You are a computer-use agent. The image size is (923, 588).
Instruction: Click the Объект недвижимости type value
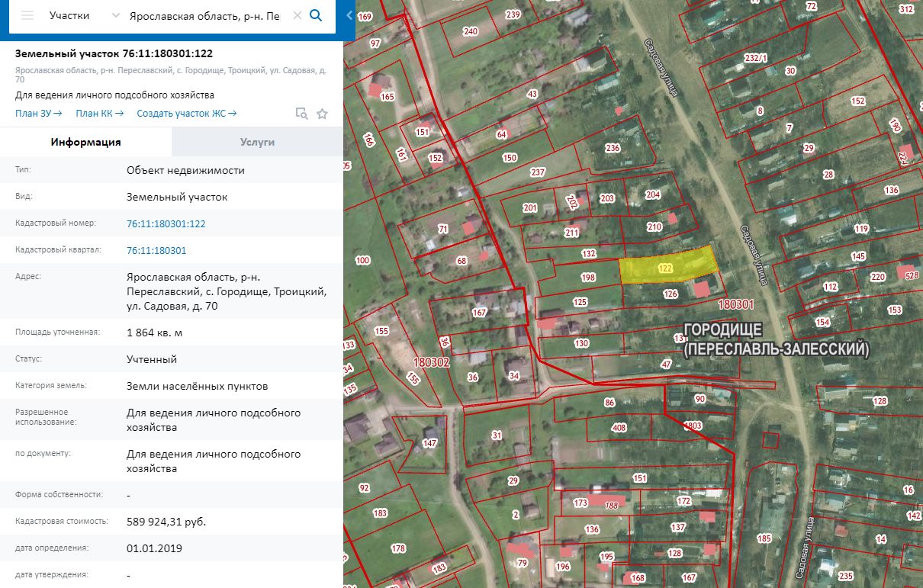click(x=185, y=170)
